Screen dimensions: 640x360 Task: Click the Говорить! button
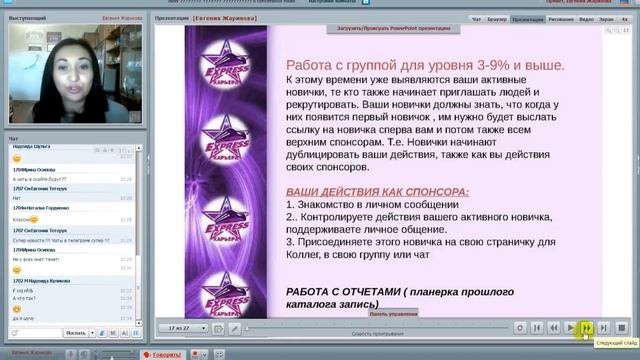[162, 355]
